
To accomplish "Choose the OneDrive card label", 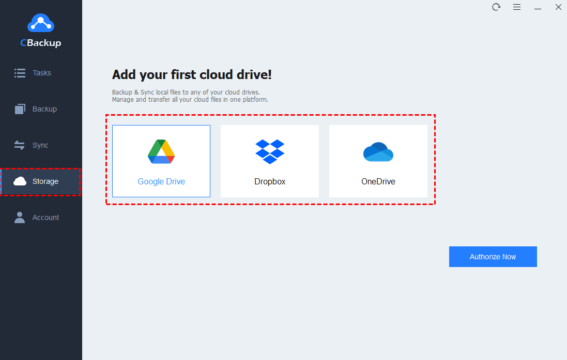I will (x=378, y=181).
